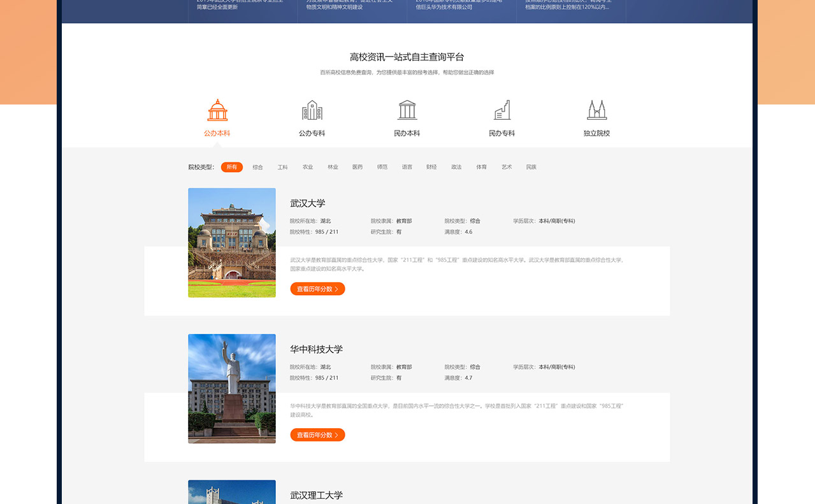Filter school type by 体育
This screenshot has width=815, height=504.
point(482,167)
